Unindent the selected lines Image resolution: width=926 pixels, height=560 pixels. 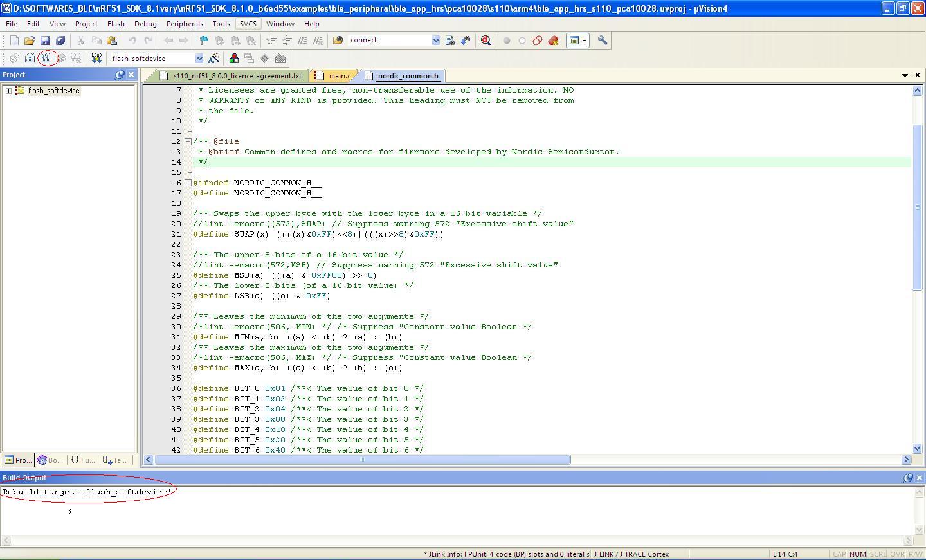coord(287,41)
